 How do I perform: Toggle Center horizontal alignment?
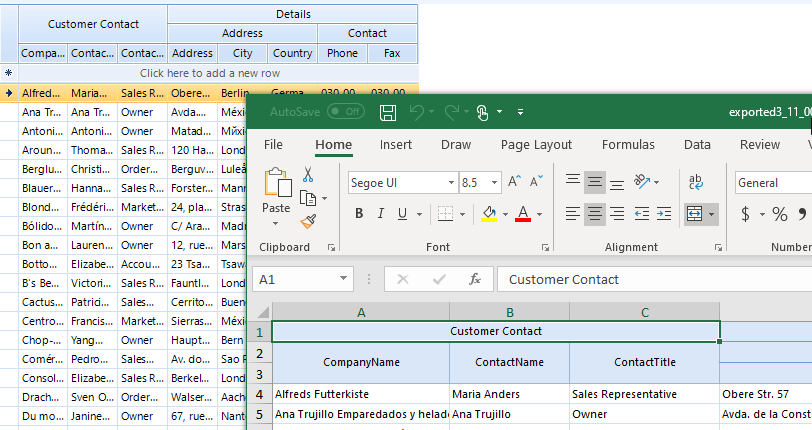tap(595, 214)
